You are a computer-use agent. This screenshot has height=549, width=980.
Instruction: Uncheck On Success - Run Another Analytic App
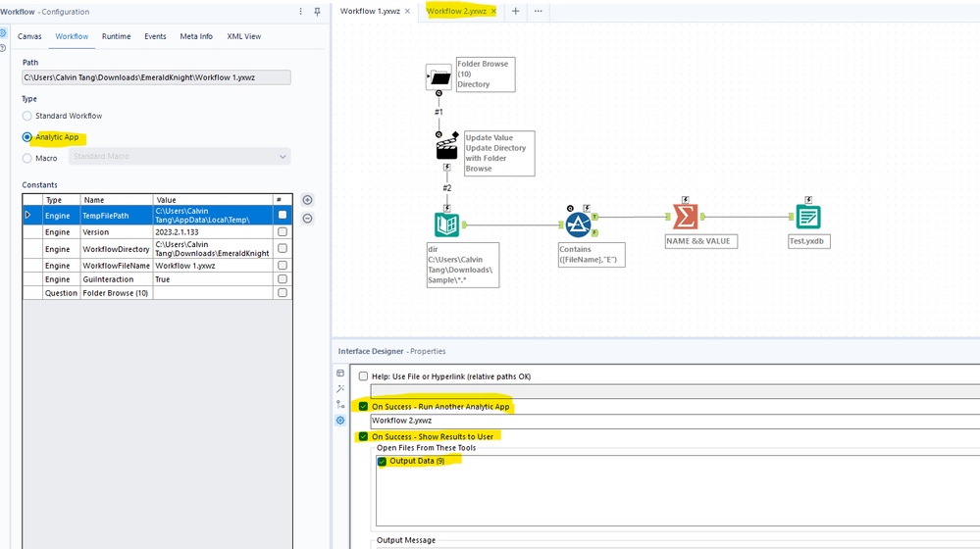click(364, 406)
